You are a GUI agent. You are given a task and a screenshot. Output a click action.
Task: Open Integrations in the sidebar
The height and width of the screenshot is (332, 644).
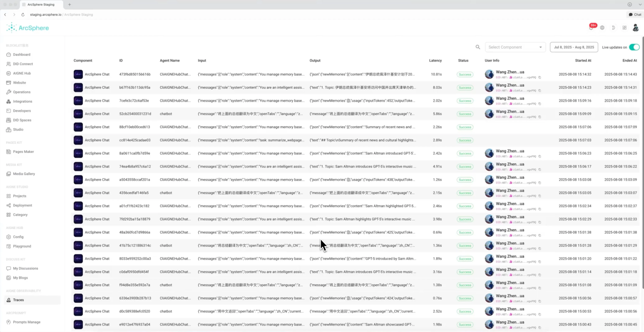coord(23,101)
